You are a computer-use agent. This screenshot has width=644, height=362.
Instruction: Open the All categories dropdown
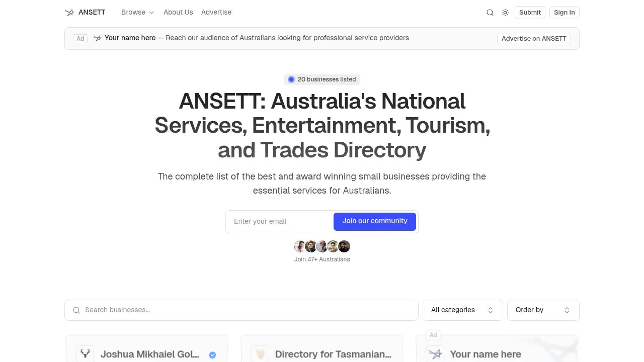point(462,310)
